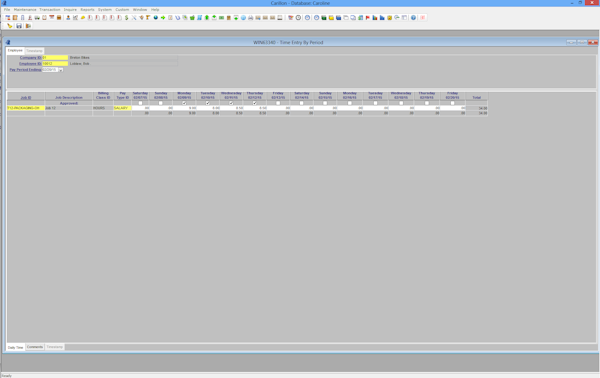Open the Pay Period Ending date dropdown
Viewport: 600px width, 378px height.
pos(60,70)
